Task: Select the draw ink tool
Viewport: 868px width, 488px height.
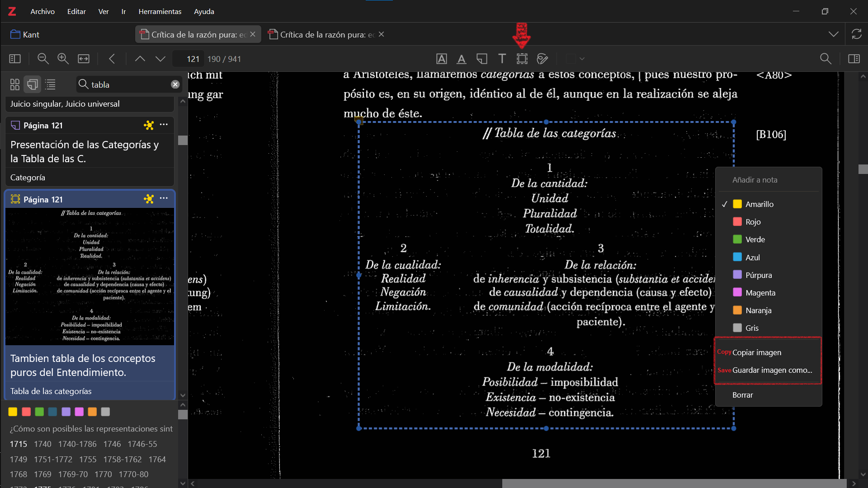Action: (542, 59)
